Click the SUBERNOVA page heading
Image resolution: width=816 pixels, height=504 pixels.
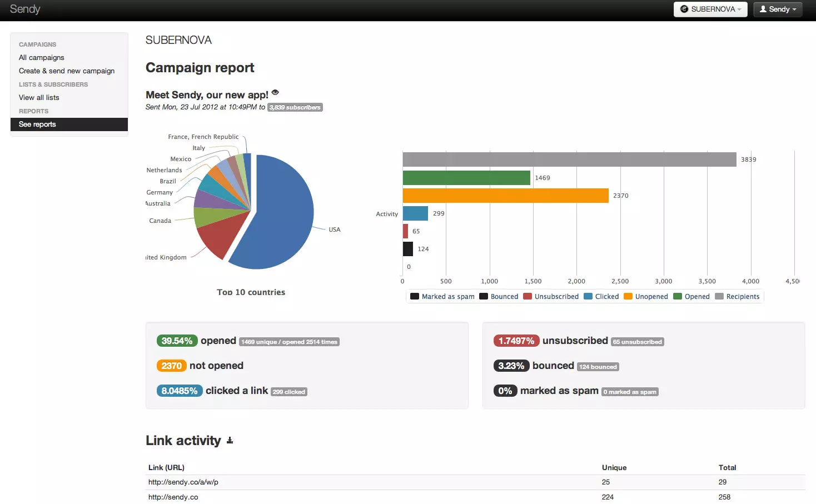click(178, 40)
